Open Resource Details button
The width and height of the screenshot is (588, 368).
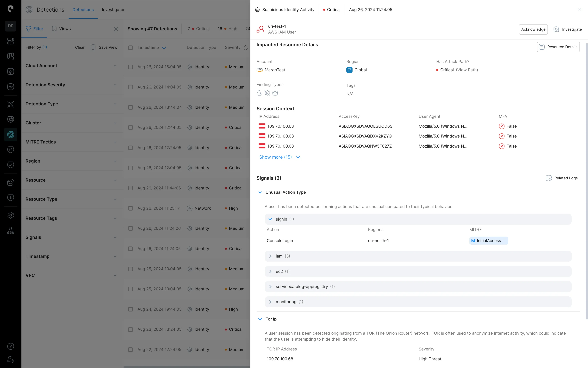(x=558, y=47)
